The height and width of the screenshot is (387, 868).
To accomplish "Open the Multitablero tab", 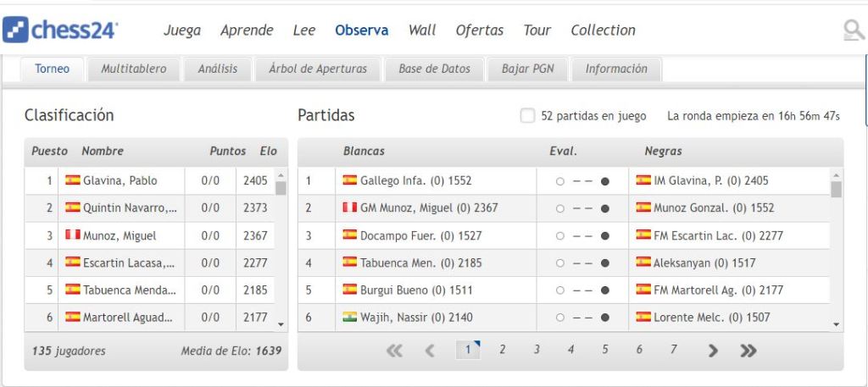I will click(x=134, y=69).
